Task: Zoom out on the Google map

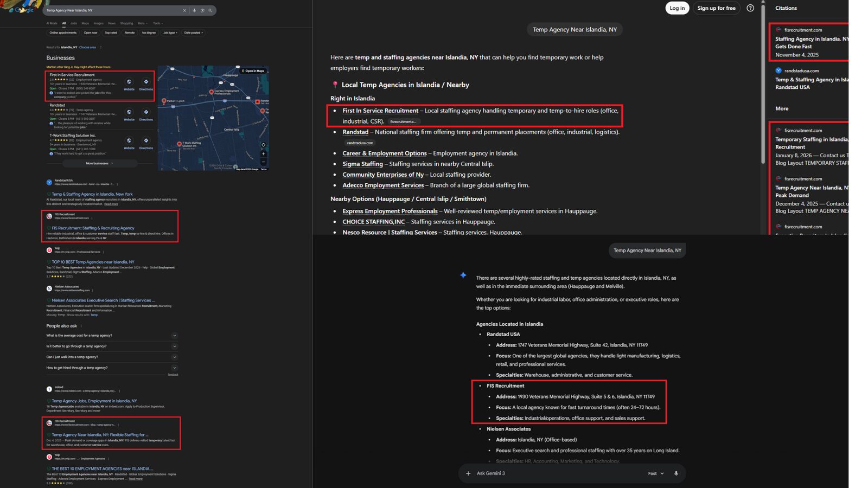Action: pos(264,161)
